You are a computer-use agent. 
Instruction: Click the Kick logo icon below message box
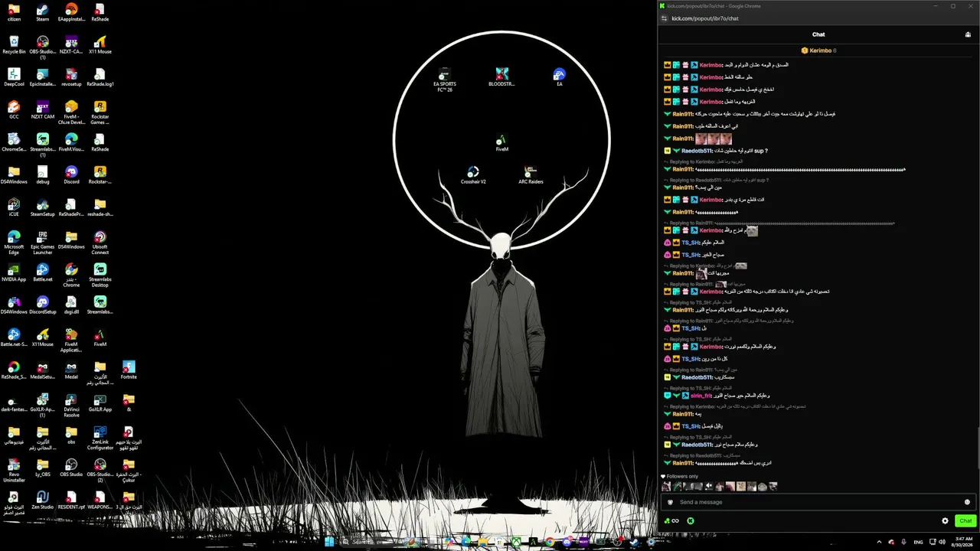(x=691, y=521)
